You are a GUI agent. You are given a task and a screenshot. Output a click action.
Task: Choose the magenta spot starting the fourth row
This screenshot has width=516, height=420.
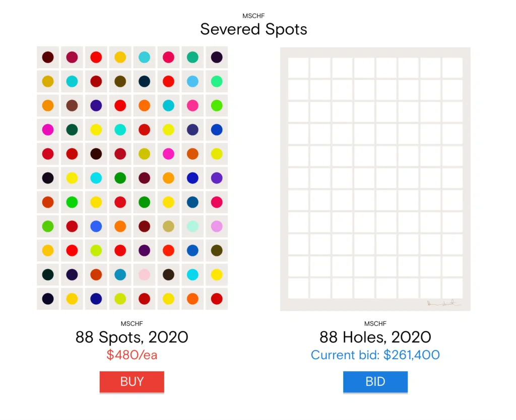pos(48,129)
